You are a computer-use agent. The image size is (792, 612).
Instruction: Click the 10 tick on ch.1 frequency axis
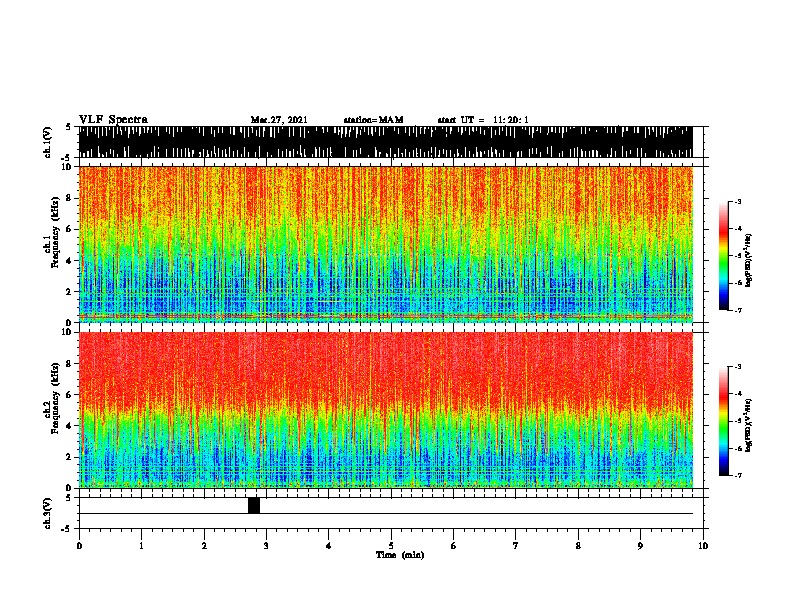click(68, 167)
